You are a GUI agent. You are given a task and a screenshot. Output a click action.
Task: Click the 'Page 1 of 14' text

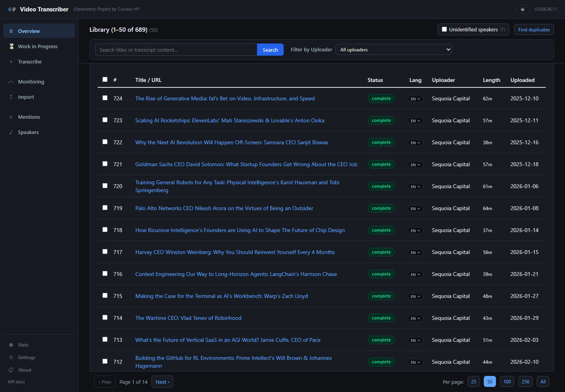pyautogui.click(x=133, y=382)
